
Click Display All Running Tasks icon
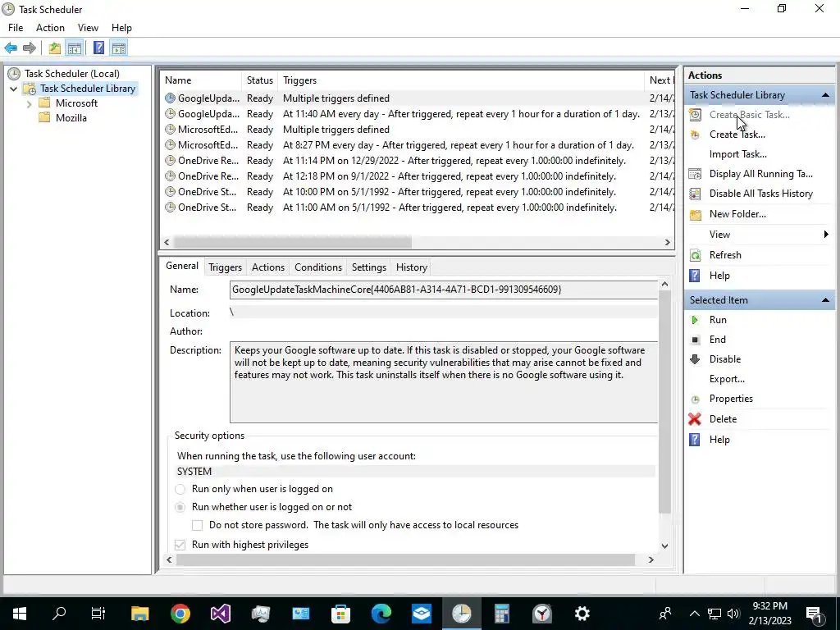click(x=695, y=174)
